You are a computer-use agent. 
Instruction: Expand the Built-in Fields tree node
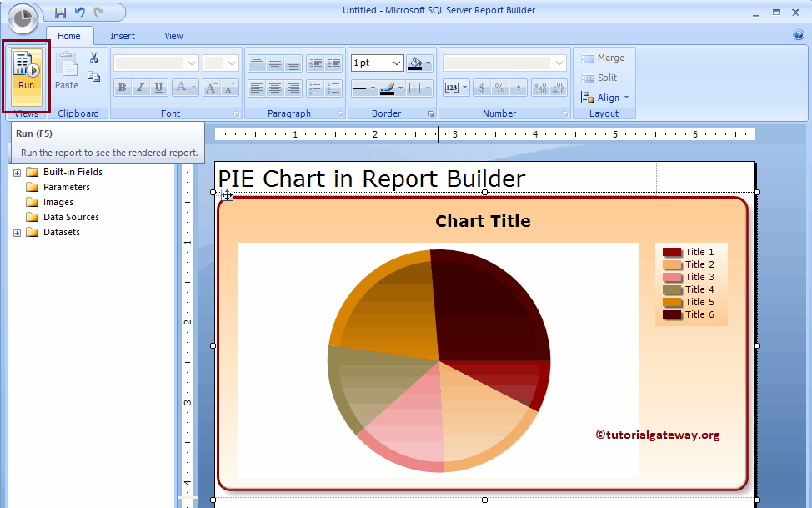17,173
